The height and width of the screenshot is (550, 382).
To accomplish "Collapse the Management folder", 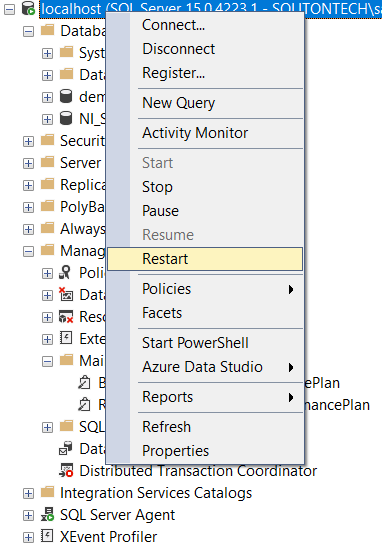I will (x=28, y=251).
